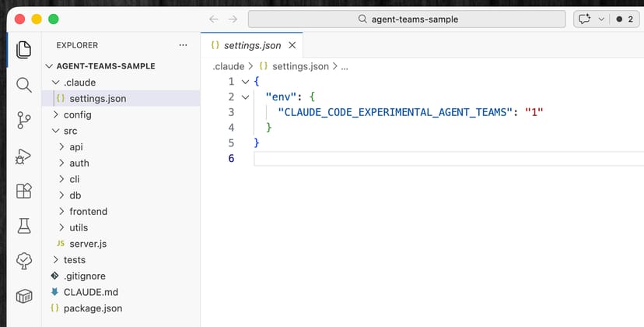Click line number 4 in the gutter
644x327 pixels.
click(x=231, y=128)
